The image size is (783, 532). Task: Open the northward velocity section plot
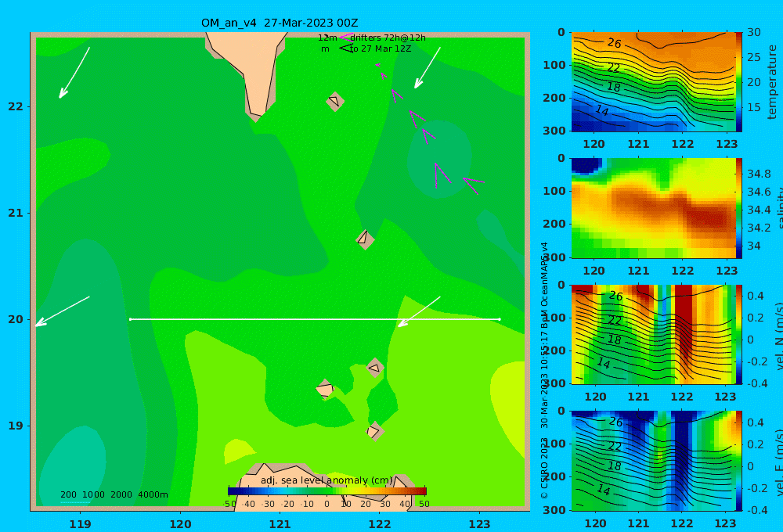click(653, 334)
